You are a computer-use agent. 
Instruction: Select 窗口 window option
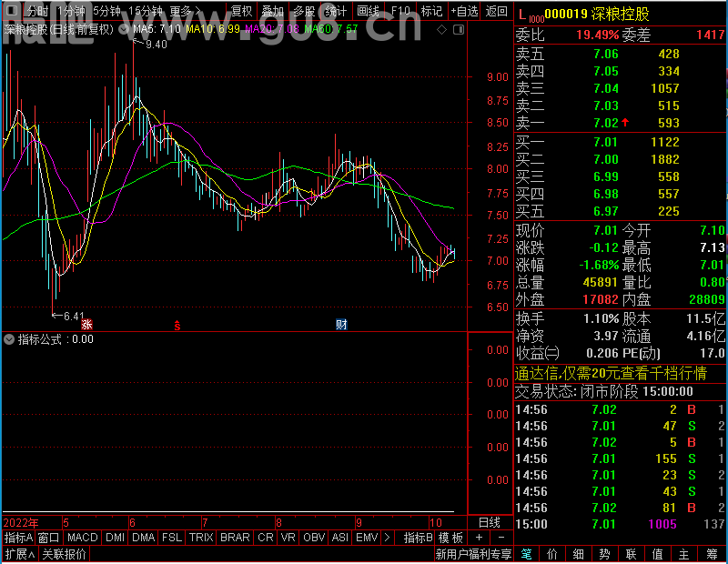point(49,538)
